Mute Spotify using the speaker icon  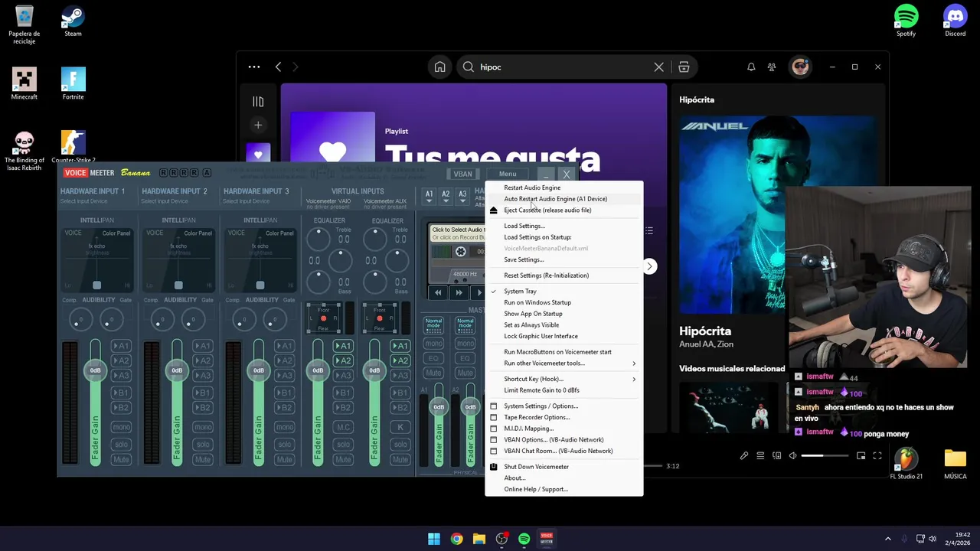click(x=793, y=455)
